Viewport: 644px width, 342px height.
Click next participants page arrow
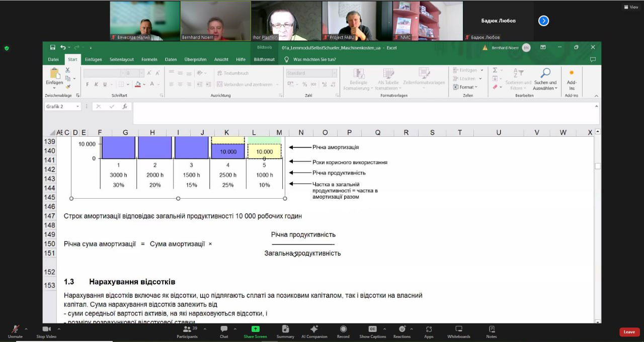click(x=543, y=21)
